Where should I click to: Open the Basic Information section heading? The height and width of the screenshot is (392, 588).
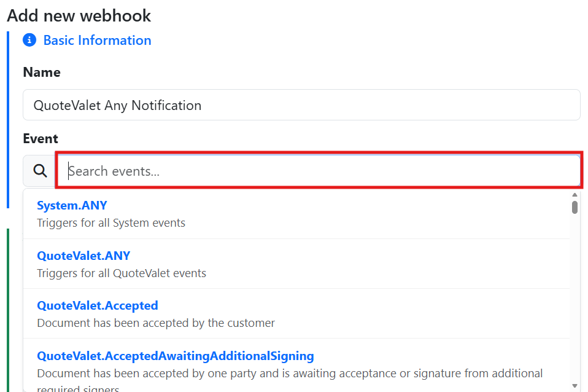click(x=97, y=41)
